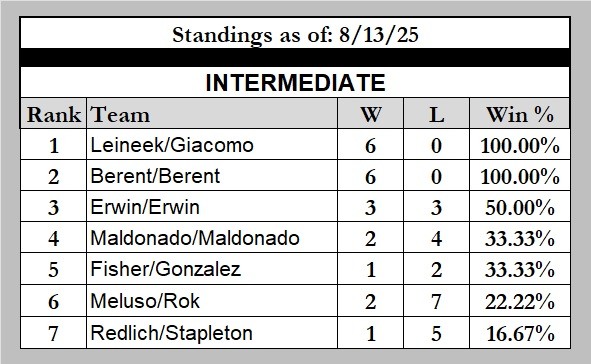
Task: Select the 22.22% win percentage cell
Action: tap(520, 301)
